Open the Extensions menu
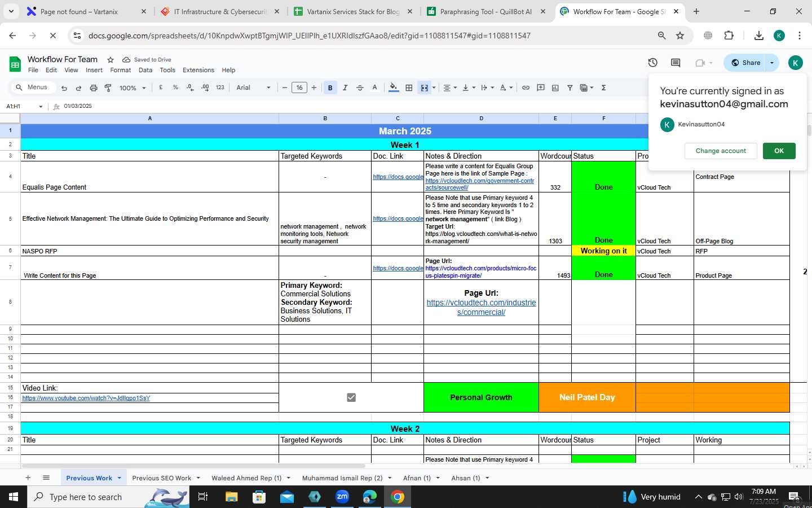The width and height of the screenshot is (812, 508). coord(198,70)
